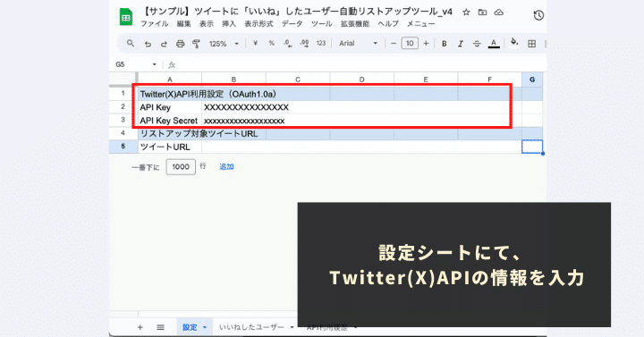Open version history clock icon
644x337 pixels.
click(x=538, y=15)
